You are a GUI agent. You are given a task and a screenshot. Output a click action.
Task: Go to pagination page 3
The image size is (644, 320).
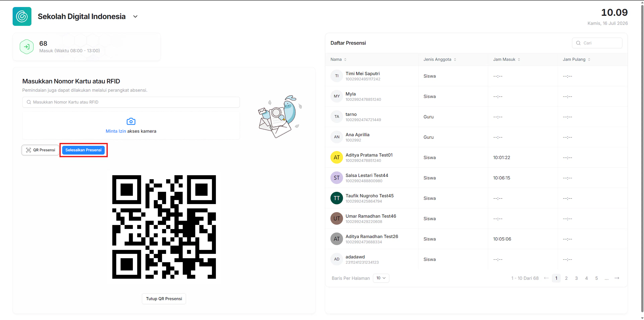click(577, 278)
